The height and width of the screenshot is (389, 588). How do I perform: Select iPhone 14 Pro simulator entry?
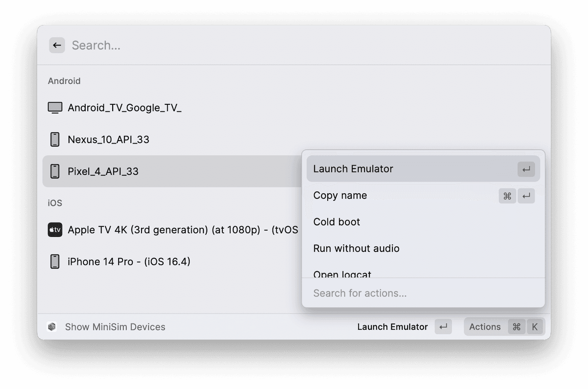coord(129,262)
